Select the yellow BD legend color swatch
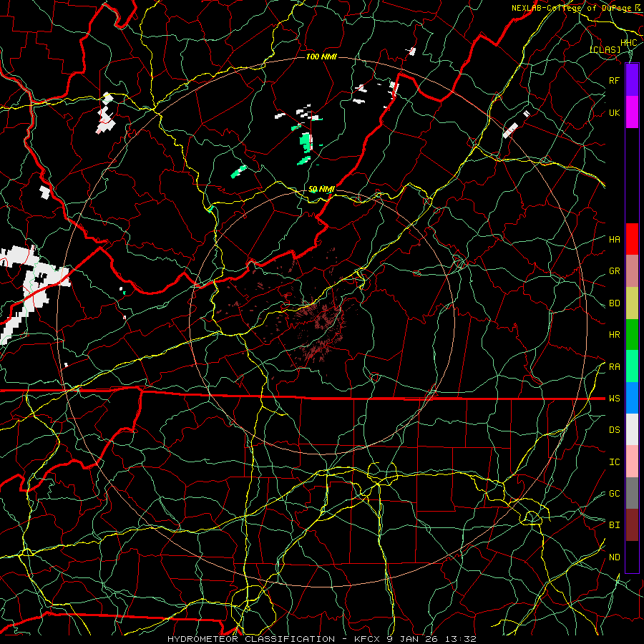The height and width of the screenshot is (644, 644). point(632,303)
